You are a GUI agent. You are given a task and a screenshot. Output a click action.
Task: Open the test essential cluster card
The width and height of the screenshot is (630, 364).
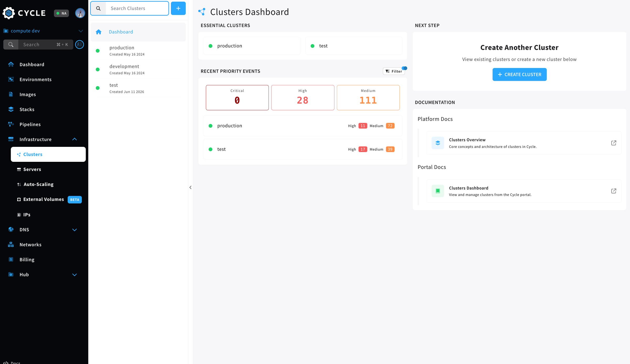click(x=354, y=46)
